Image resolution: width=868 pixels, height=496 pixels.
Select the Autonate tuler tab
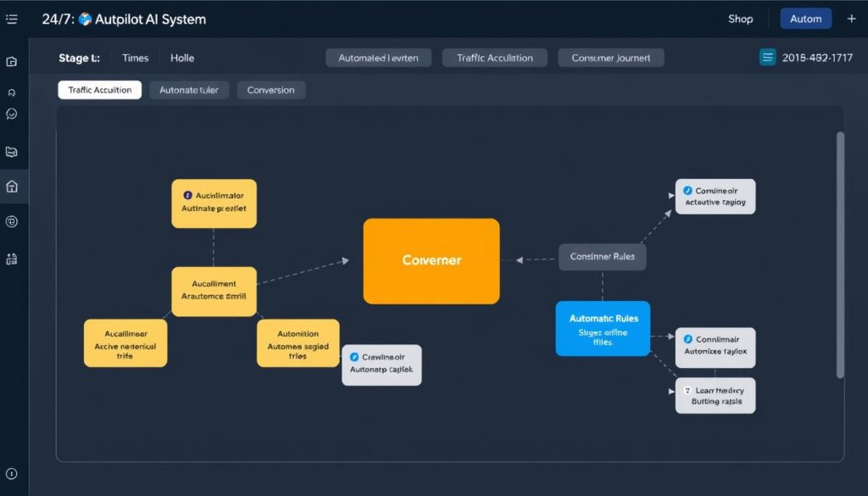189,90
